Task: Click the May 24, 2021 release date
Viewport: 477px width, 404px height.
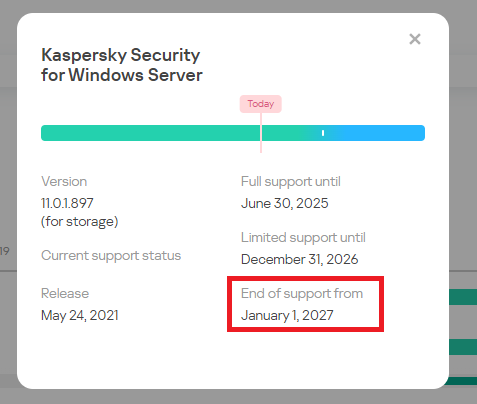Action: 80,315
